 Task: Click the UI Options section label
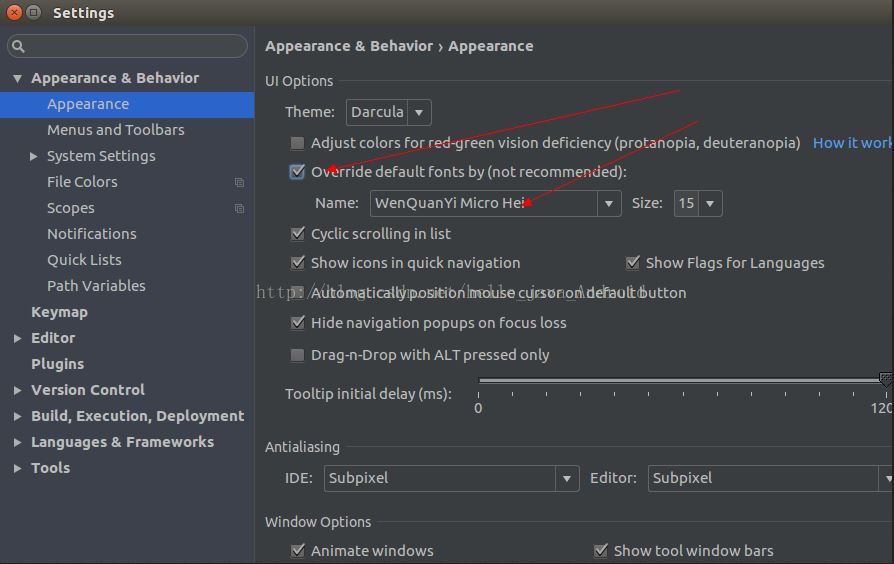(299, 81)
